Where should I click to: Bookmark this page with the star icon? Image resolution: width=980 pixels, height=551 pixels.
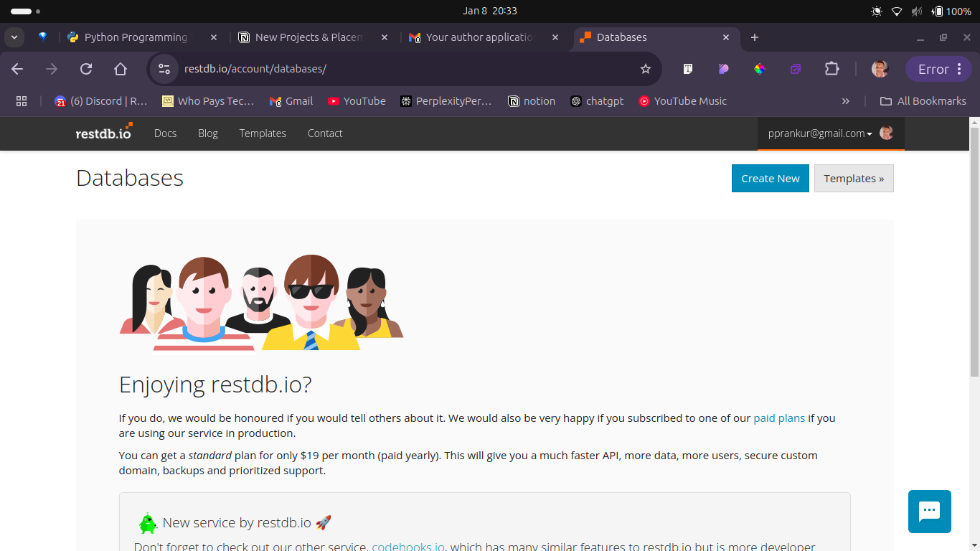[646, 69]
